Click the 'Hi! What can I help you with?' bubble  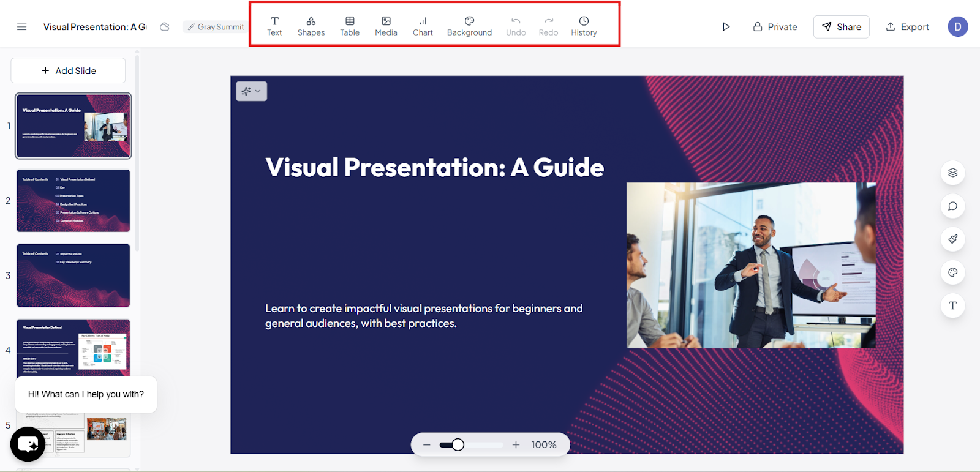tap(86, 394)
